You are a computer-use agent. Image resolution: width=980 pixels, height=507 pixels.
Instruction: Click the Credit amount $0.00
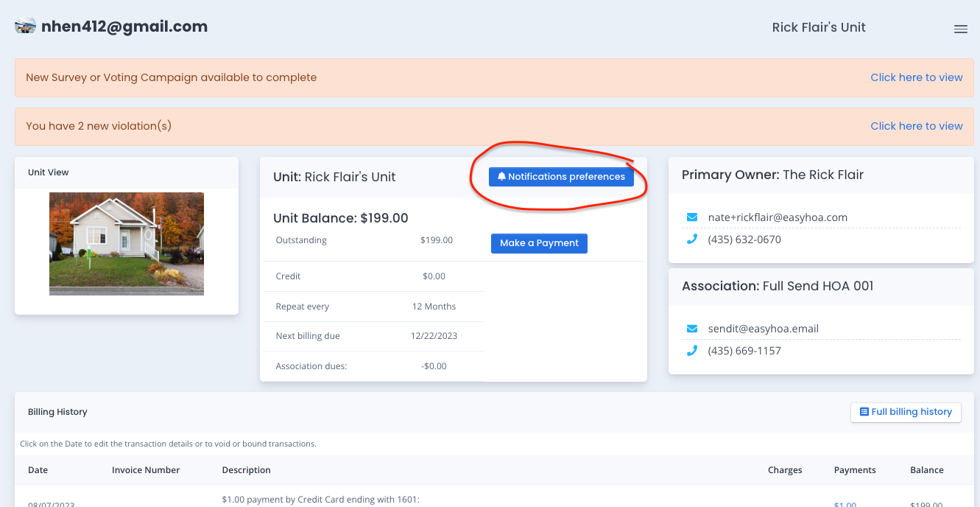434,276
